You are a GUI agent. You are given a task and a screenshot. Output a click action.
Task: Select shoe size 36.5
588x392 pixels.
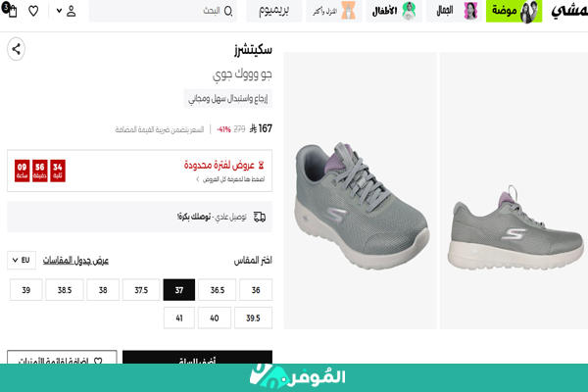(218, 290)
